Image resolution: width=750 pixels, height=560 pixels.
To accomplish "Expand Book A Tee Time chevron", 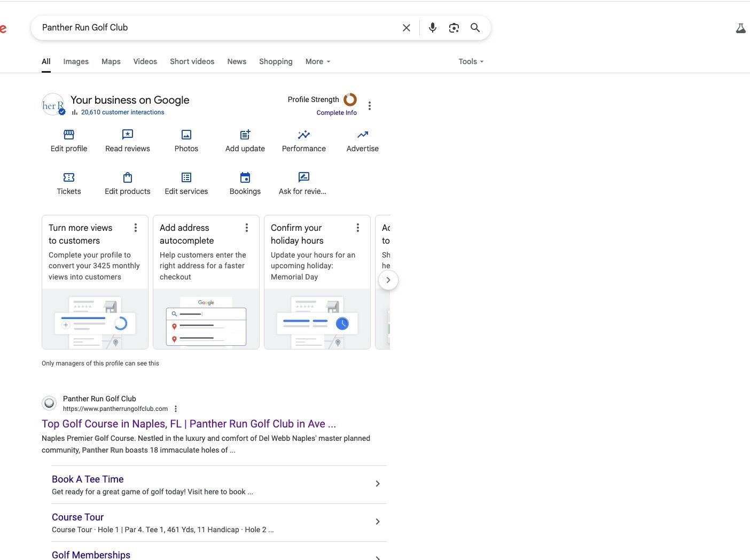I will [x=378, y=484].
